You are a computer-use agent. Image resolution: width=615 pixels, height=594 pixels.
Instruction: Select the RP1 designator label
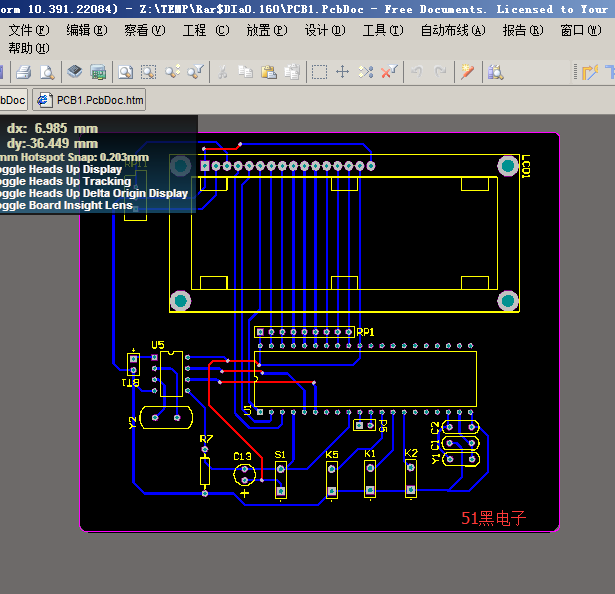(365, 332)
